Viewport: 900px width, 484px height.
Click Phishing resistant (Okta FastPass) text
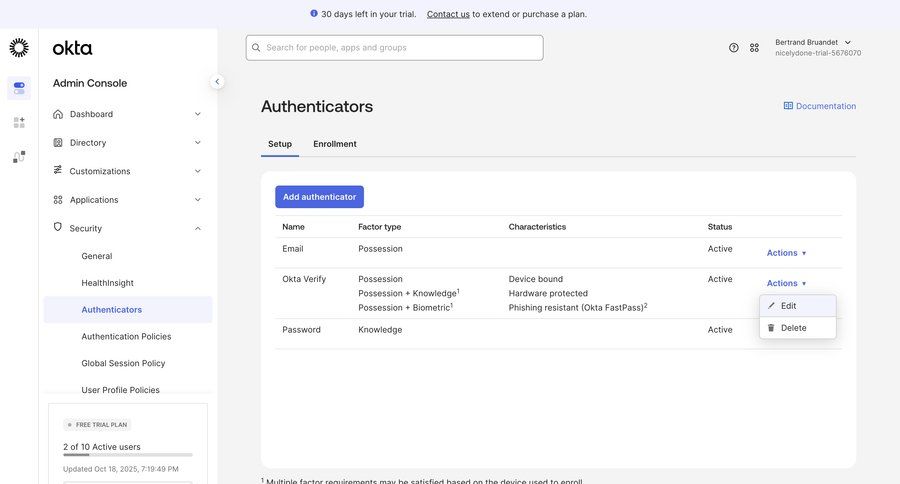click(x=577, y=307)
